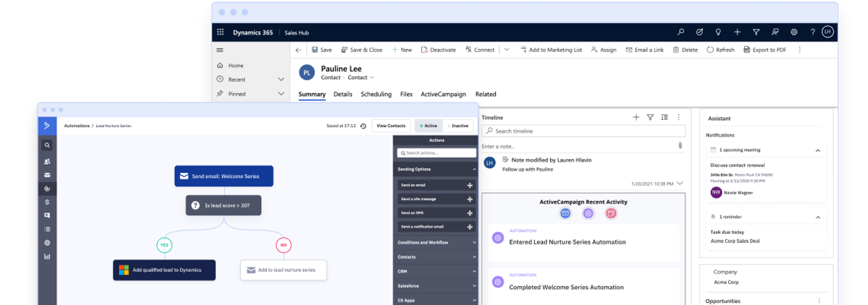Expand the Conditions and Workflow section
Screen dimensions: 868x305
[436, 243]
